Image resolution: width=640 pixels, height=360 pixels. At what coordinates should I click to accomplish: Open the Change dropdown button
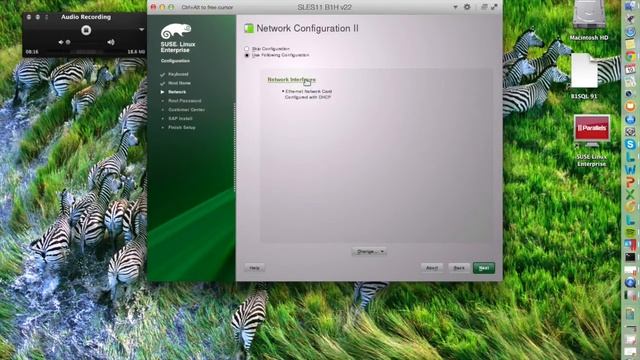(x=369, y=251)
